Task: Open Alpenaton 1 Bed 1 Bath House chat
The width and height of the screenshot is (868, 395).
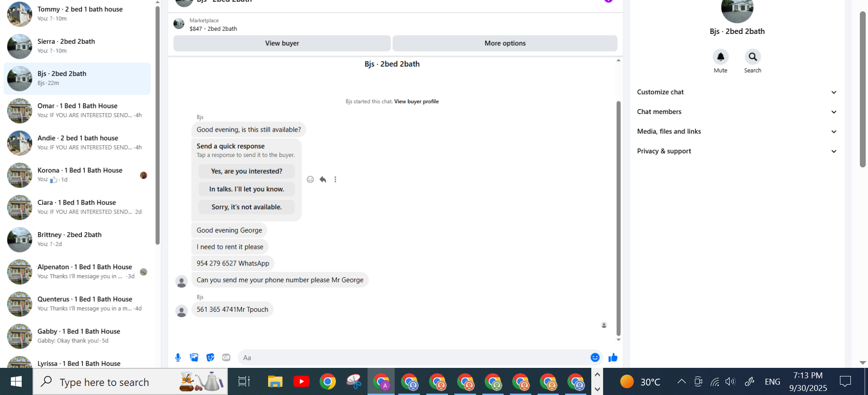Action: click(x=77, y=271)
